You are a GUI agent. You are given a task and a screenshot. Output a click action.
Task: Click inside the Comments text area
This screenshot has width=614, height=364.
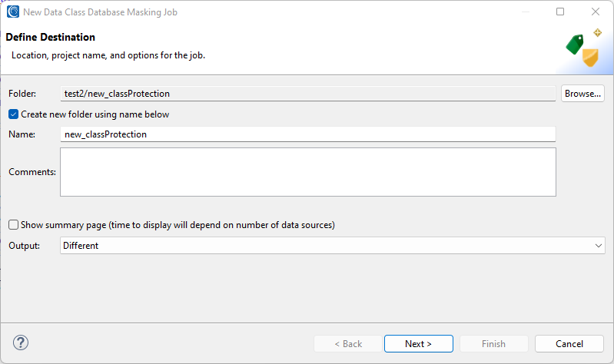pos(308,172)
